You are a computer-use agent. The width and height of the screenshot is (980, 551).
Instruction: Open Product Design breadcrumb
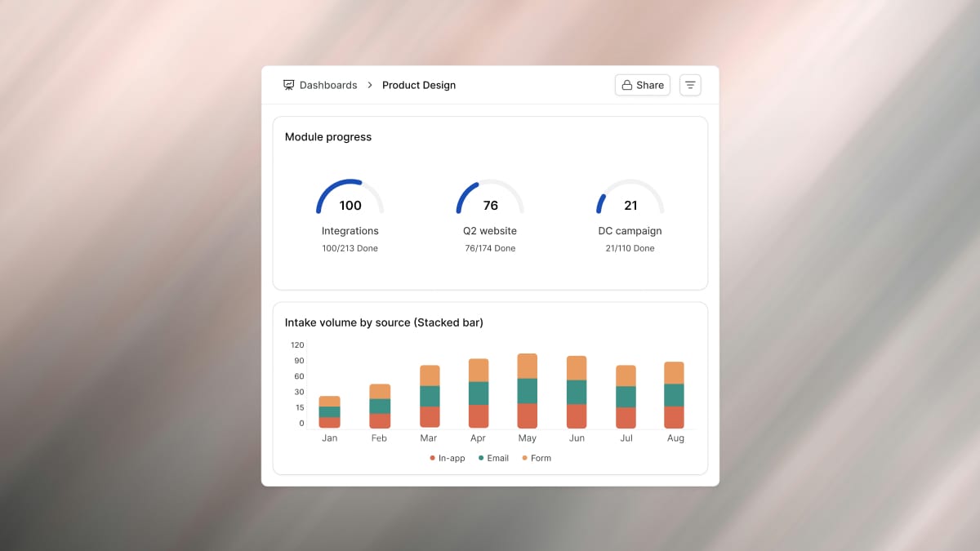coord(419,85)
